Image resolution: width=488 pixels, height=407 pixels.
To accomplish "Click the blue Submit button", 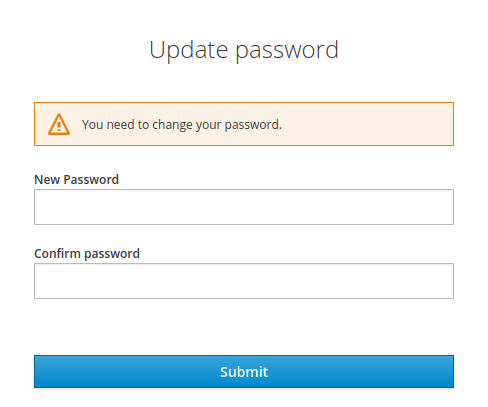I will [244, 371].
